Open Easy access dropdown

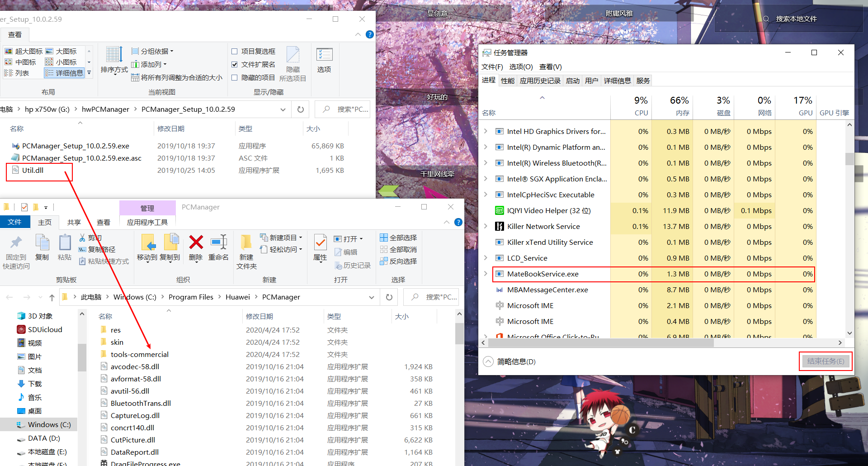point(281,249)
